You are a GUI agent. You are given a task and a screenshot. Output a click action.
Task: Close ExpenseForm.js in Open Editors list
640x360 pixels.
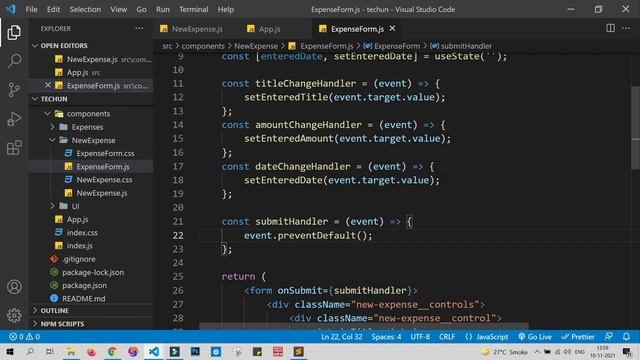tap(48, 85)
